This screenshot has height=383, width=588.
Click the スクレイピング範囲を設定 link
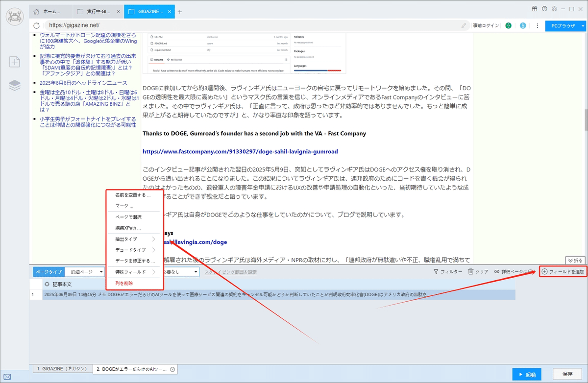(230, 272)
